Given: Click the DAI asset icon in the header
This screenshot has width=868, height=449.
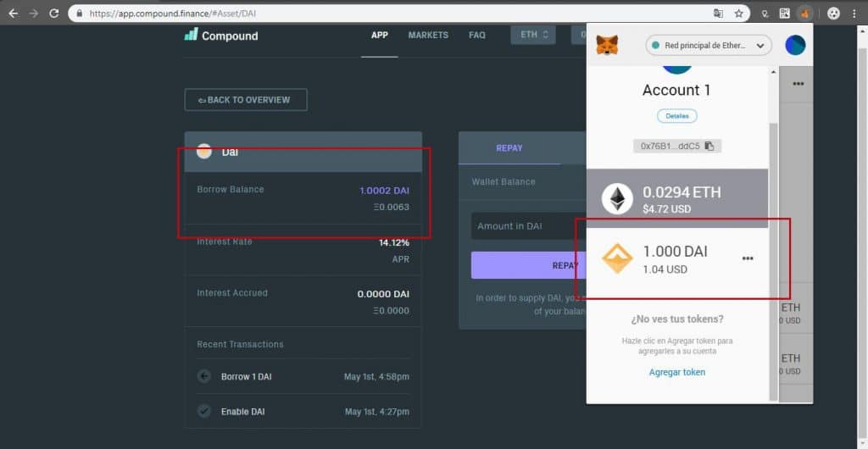Looking at the screenshot, I should coord(204,152).
